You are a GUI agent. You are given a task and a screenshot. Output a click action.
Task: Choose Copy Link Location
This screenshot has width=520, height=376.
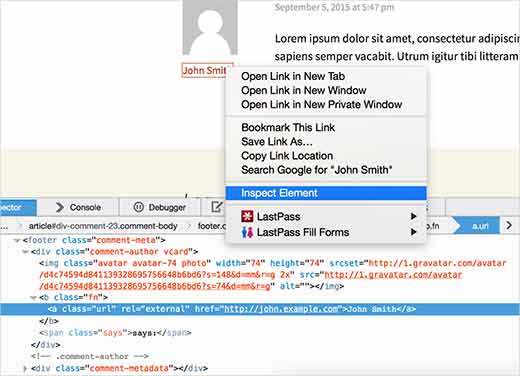[287, 156]
